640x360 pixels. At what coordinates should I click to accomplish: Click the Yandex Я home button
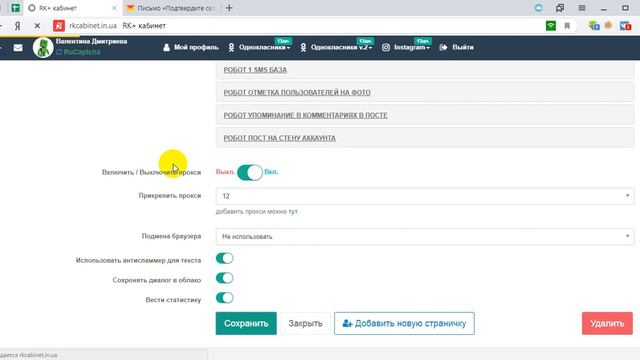tap(18, 26)
